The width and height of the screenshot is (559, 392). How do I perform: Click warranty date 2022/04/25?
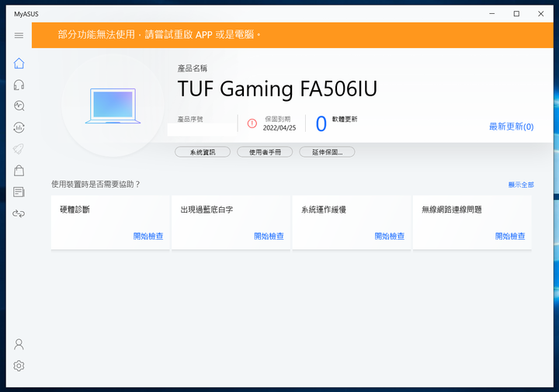(279, 128)
